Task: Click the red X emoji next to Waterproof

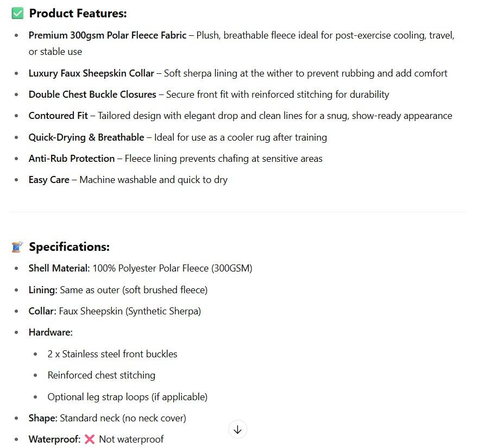Action: [x=90, y=439]
